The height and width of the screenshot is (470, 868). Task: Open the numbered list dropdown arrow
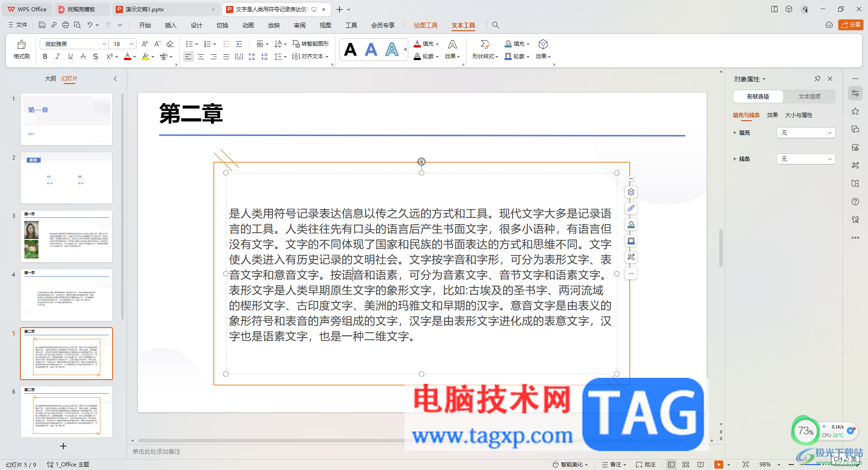pos(215,44)
